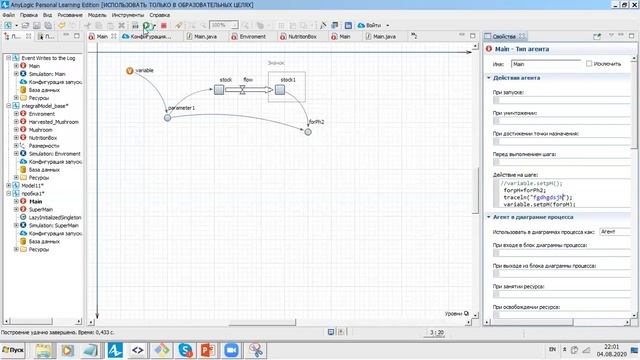Collapse the Event Writes to the Log model

click(x=9, y=58)
